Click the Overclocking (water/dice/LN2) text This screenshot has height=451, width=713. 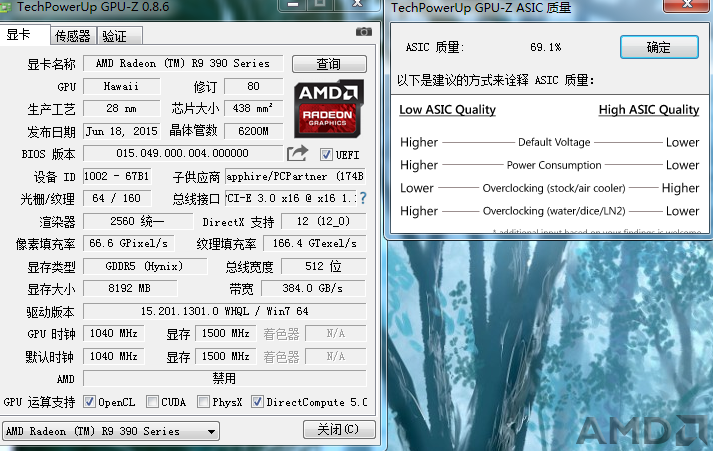[554, 211]
